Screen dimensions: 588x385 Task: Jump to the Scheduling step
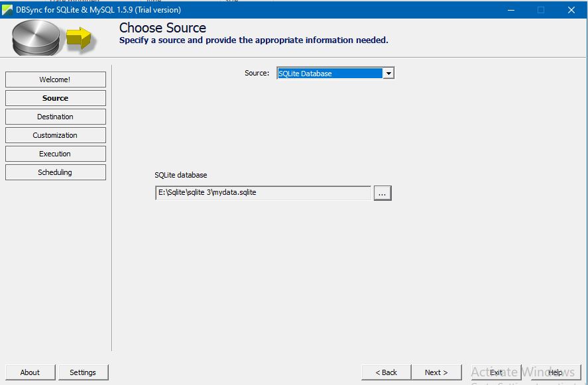(55, 172)
